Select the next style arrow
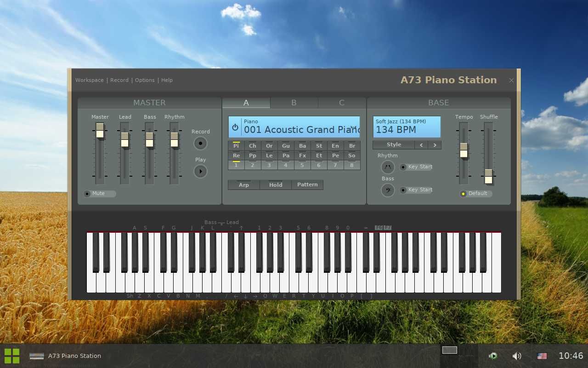This screenshot has height=368, width=588. (435, 145)
